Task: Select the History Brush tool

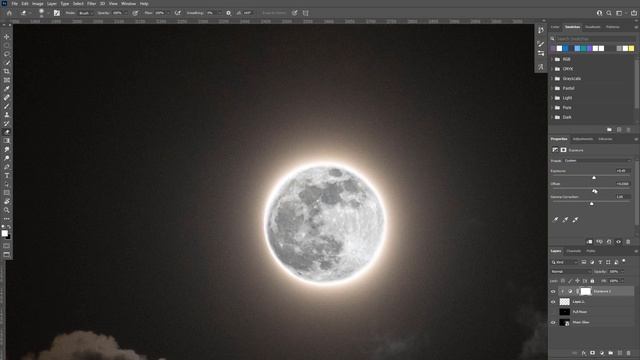Action: pyautogui.click(x=7, y=123)
